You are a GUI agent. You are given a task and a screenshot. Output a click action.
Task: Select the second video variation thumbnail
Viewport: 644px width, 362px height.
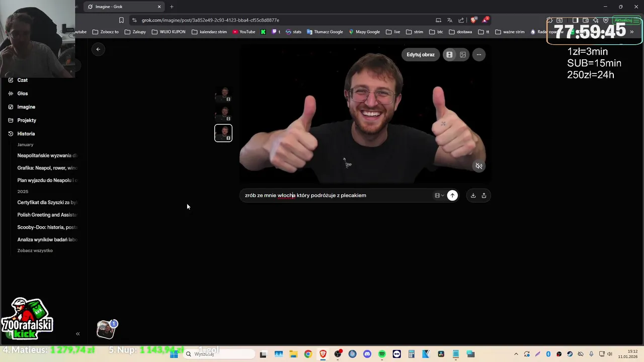[223, 114]
